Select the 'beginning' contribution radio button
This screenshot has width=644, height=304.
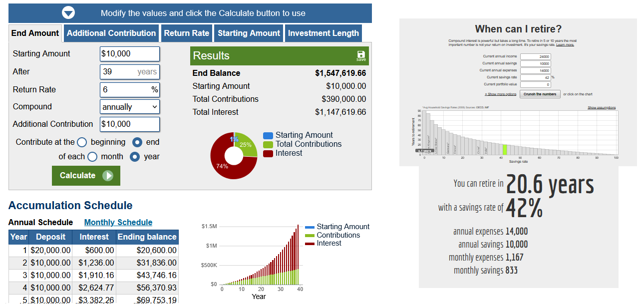[x=82, y=142]
